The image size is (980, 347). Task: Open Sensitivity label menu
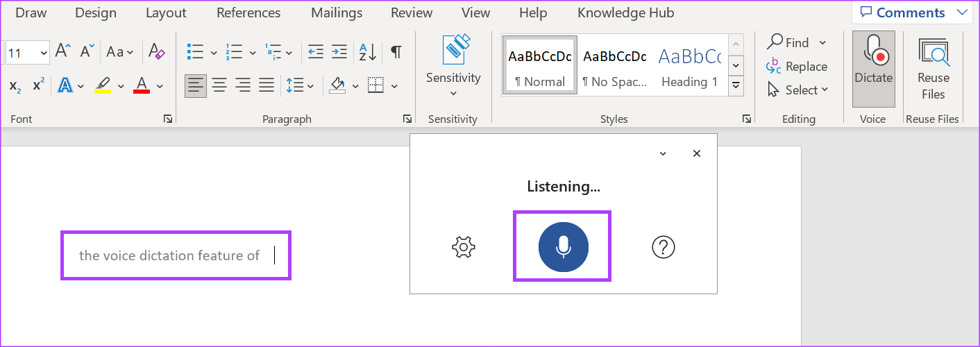click(453, 67)
